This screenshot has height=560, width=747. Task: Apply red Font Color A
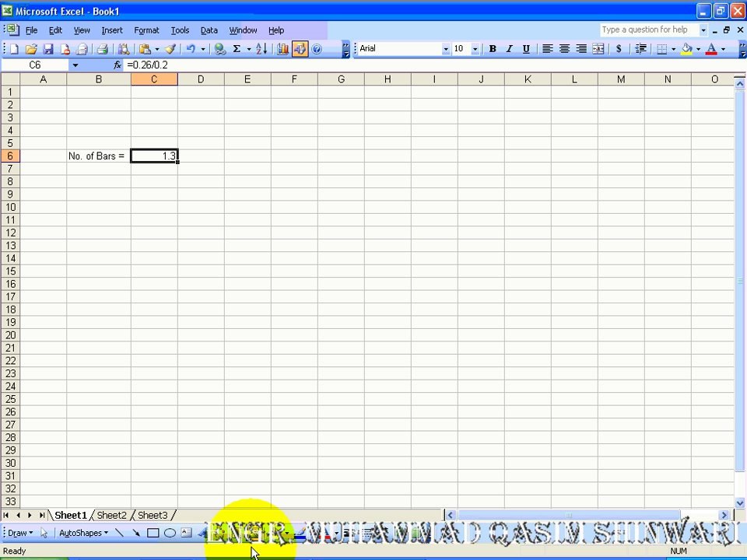coord(711,48)
